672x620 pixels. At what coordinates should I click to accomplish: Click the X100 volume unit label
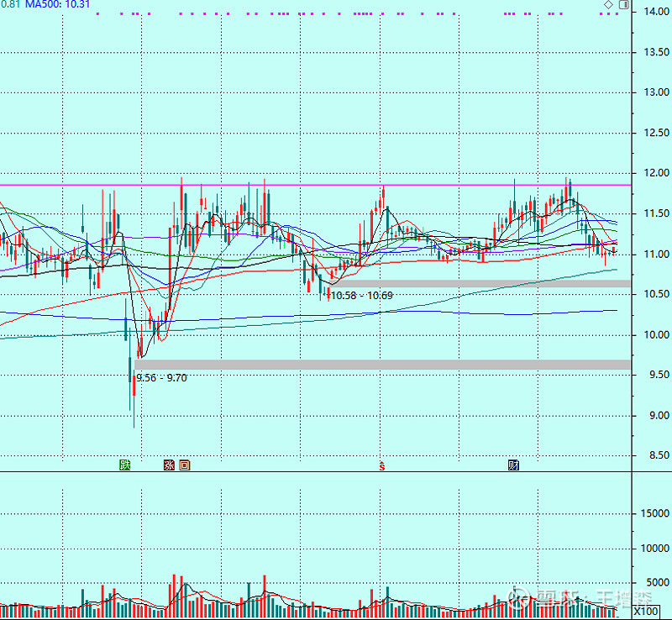click(x=646, y=611)
